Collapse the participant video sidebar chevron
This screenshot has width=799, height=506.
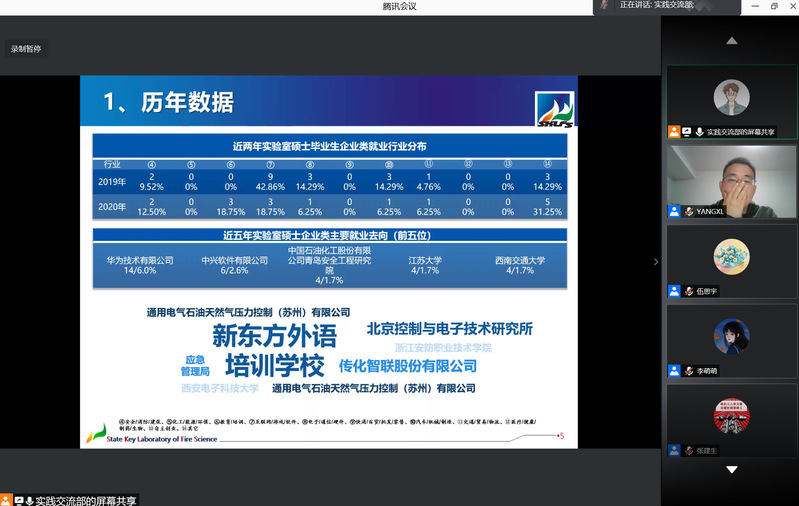tap(656, 262)
